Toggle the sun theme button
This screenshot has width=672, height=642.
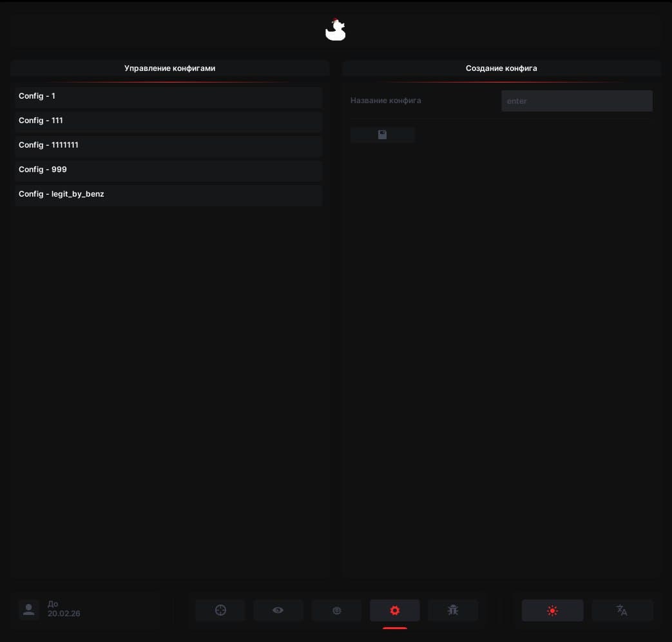click(552, 610)
